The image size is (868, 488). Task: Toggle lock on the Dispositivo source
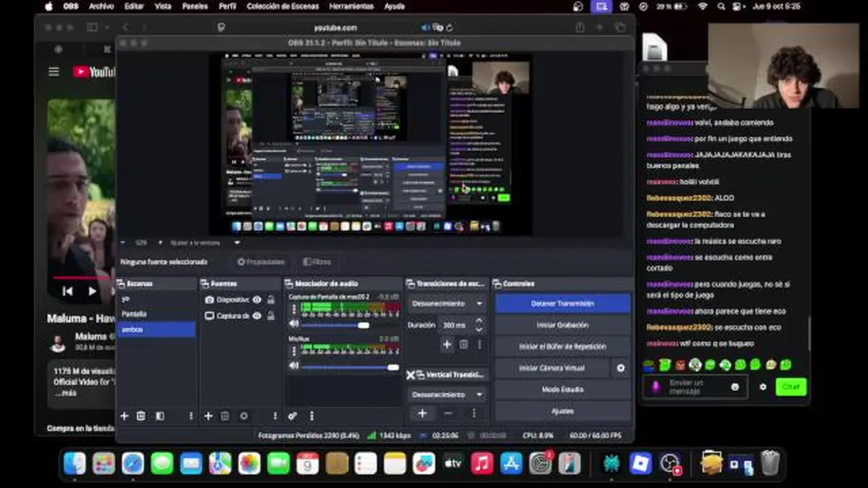271,300
